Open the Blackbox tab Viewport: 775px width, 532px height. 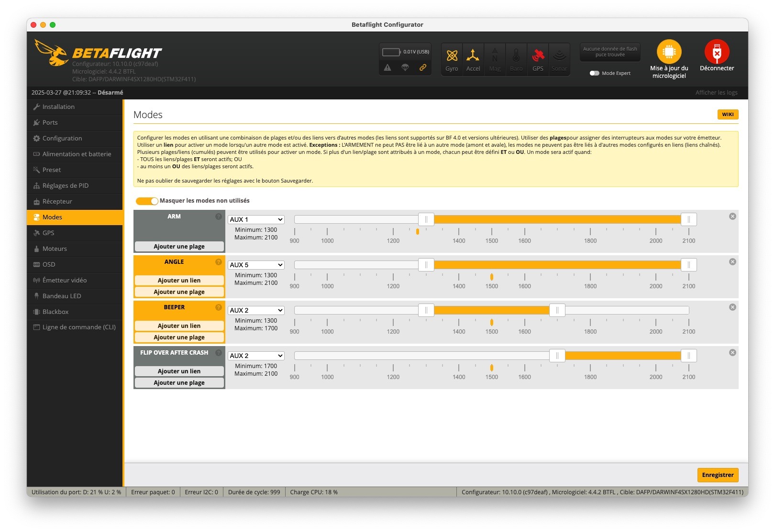[75, 312]
